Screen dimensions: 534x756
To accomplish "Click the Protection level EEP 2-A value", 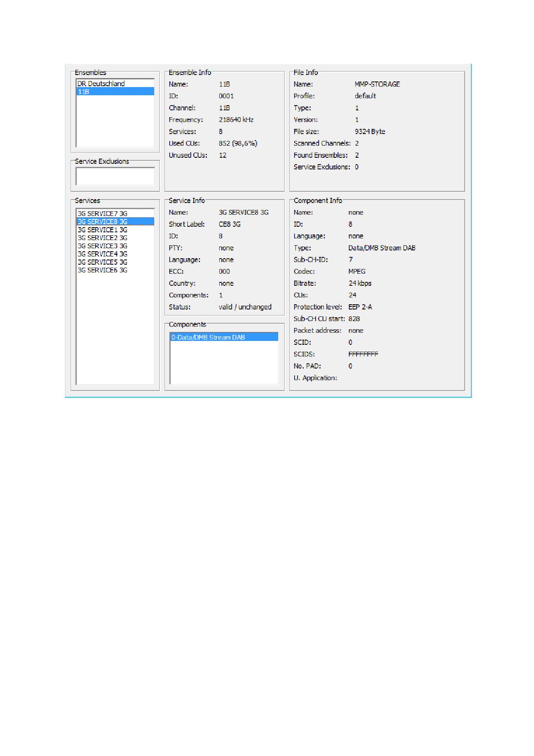I will pos(360,307).
